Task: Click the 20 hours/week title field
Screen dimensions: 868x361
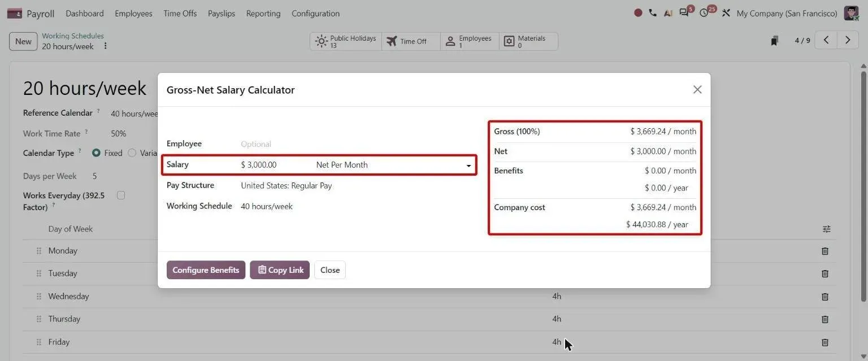Action: (85, 88)
